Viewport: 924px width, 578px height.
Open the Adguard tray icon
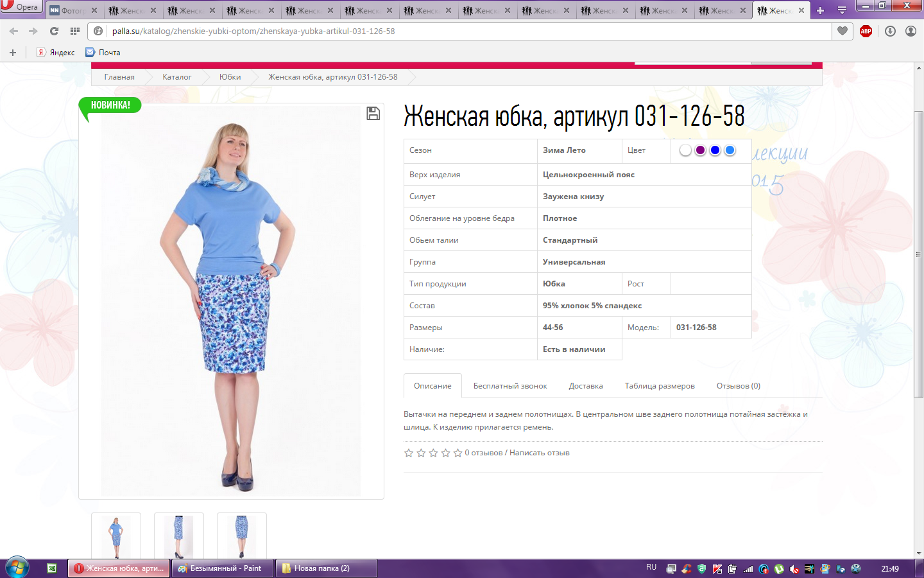click(702, 568)
